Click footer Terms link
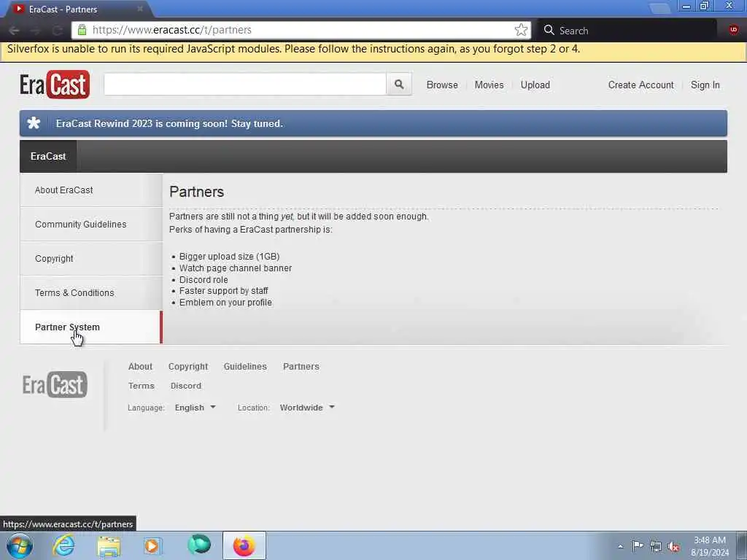 141,386
